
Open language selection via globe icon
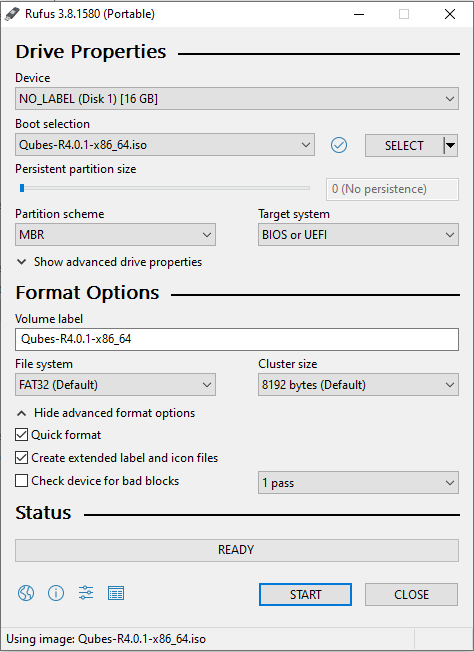26,593
